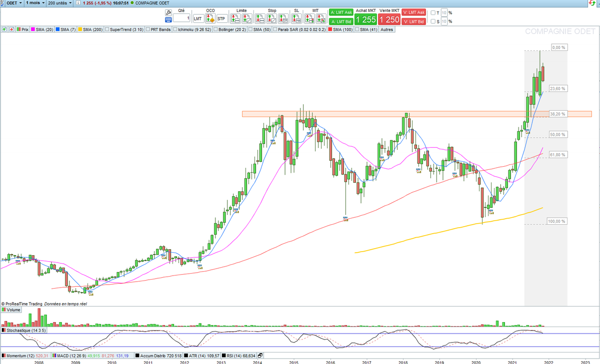Open the Autres indicators menu
600x364 pixels.
386,29
